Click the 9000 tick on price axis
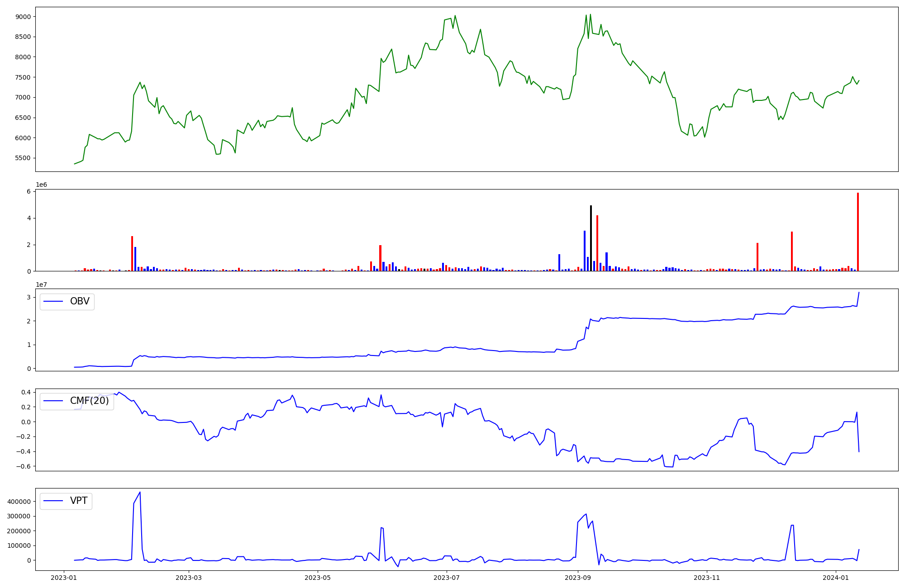 (23, 17)
